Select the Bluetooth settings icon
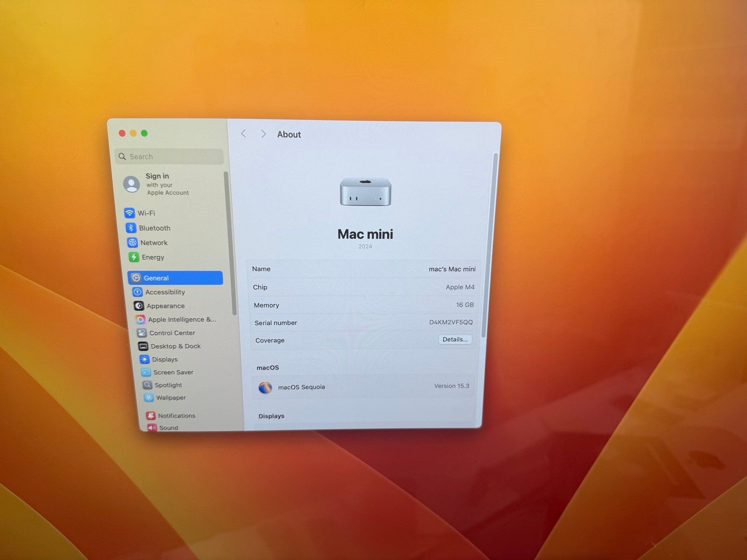747x560 pixels. [x=132, y=228]
